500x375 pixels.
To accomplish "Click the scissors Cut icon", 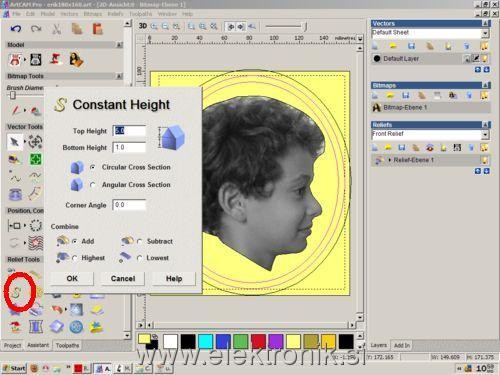I will (x=57, y=29).
